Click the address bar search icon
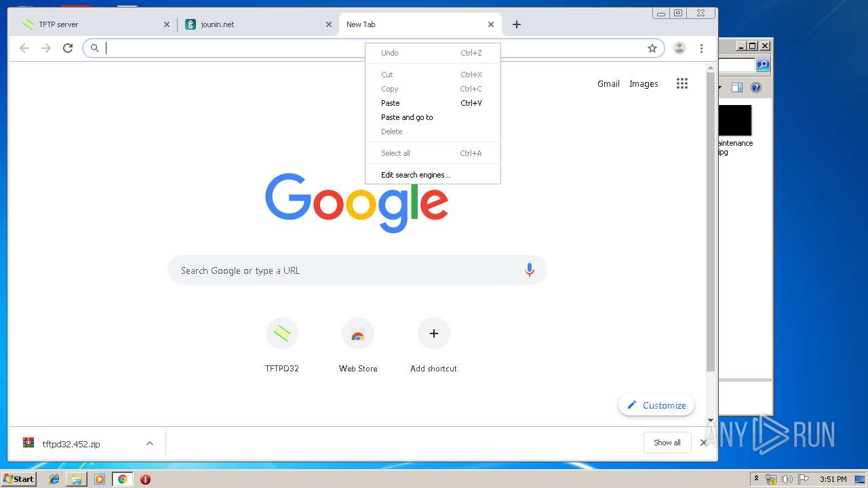 pos(95,48)
